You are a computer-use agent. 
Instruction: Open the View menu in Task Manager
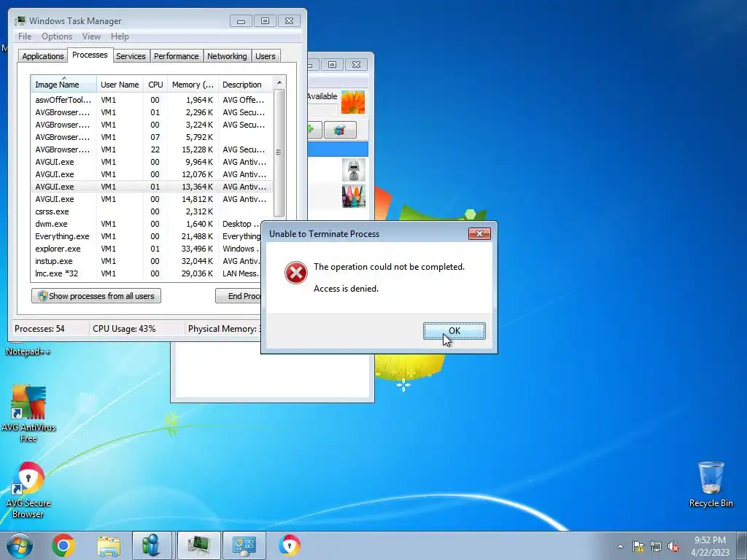[x=91, y=36]
